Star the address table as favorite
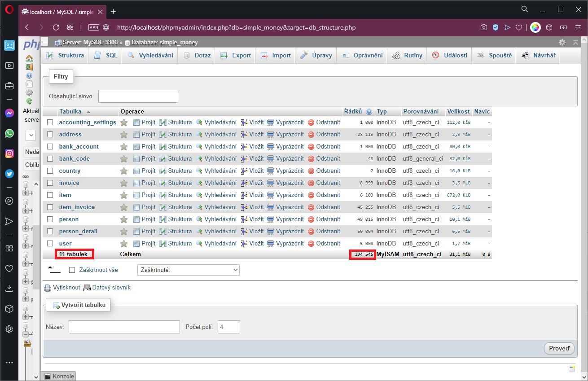The width and height of the screenshot is (588, 381). pos(124,134)
